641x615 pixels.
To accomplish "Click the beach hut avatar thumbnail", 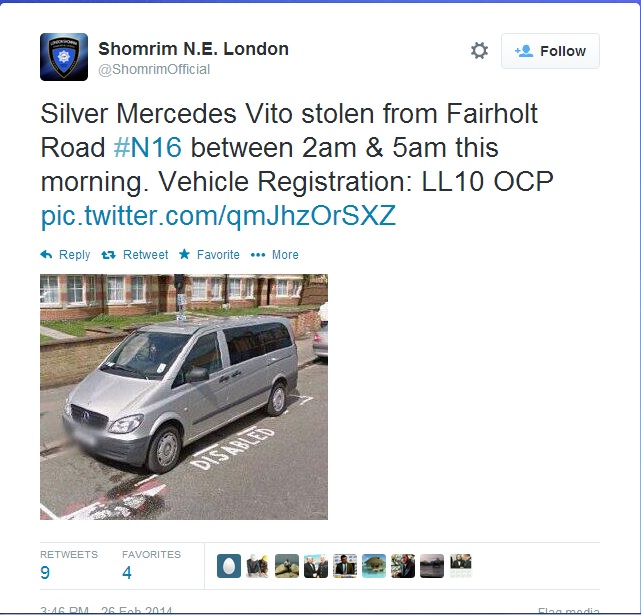I will [374, 566].
